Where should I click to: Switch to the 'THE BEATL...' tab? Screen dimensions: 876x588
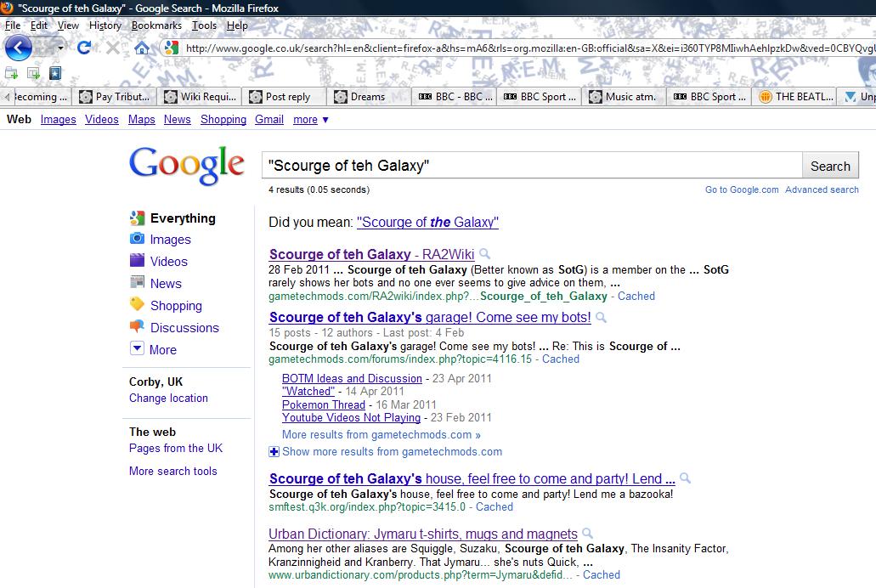coord(794,97)
